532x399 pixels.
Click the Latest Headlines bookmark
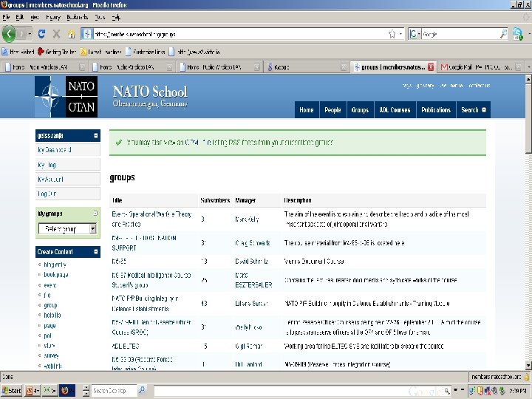(x=101, y=52)
